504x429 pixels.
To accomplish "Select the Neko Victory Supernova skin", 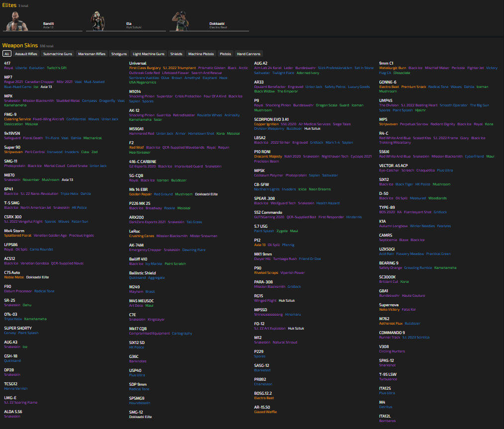I will (389, 310).
